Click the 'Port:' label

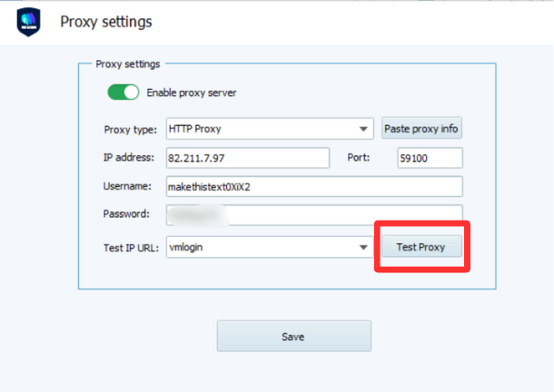click(358, 157)
